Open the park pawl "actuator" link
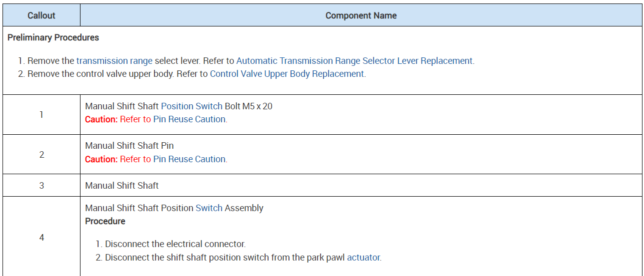This screenshot has width=644, height=276. (363, 258)
